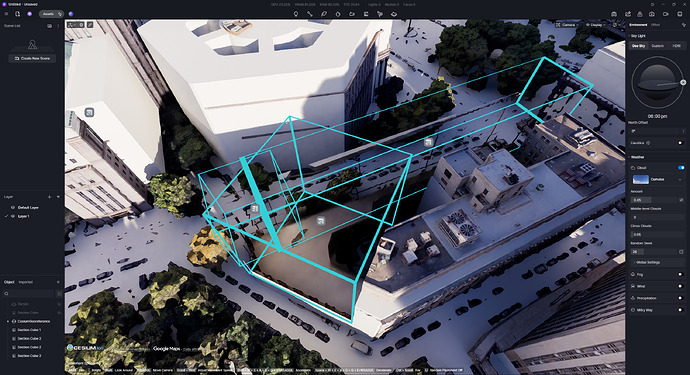Regenerate the random seed with refresh icon
This screenshot has height=375, width=690.
click(x=681, y=252)
